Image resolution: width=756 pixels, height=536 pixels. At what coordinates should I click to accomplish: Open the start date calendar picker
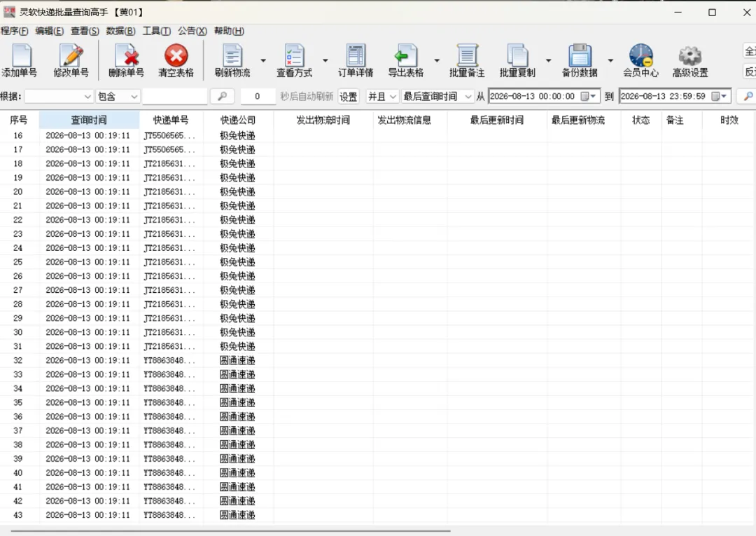point(588,97)
